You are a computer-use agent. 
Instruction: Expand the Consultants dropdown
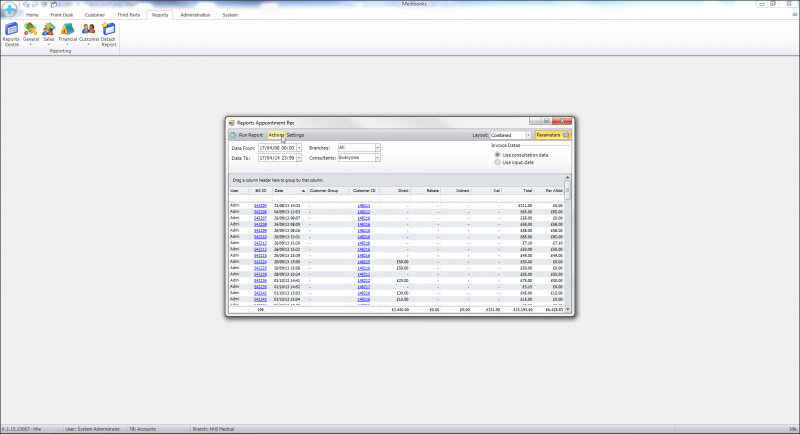click(378, 157)
